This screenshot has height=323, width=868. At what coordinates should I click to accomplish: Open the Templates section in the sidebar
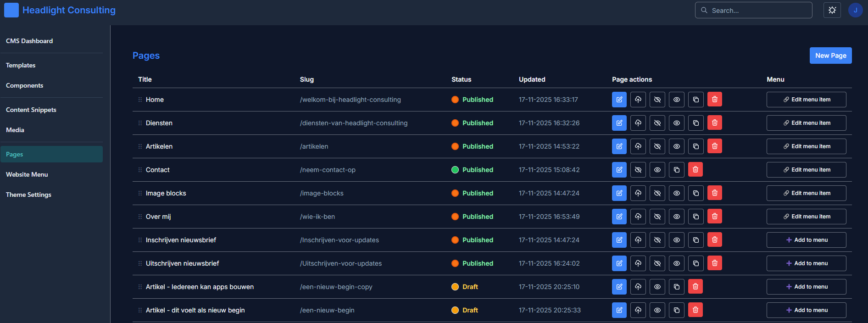coord(21,65)
